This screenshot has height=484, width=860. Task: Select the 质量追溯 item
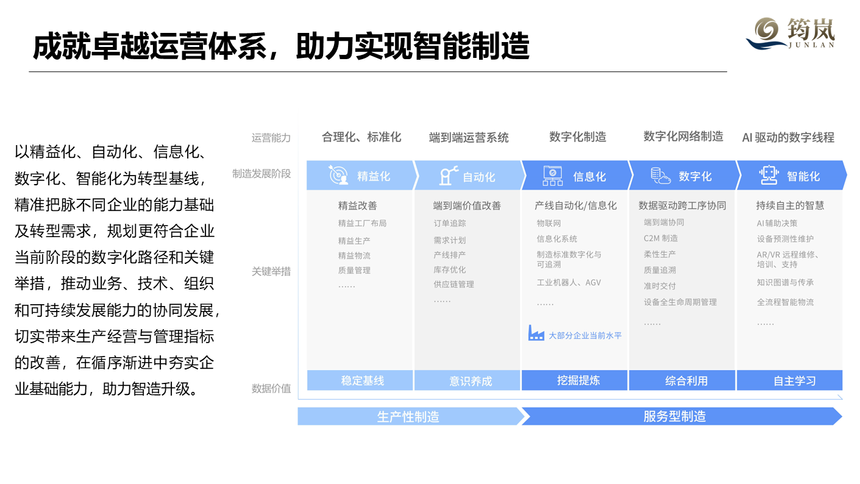tap(660, 270)
